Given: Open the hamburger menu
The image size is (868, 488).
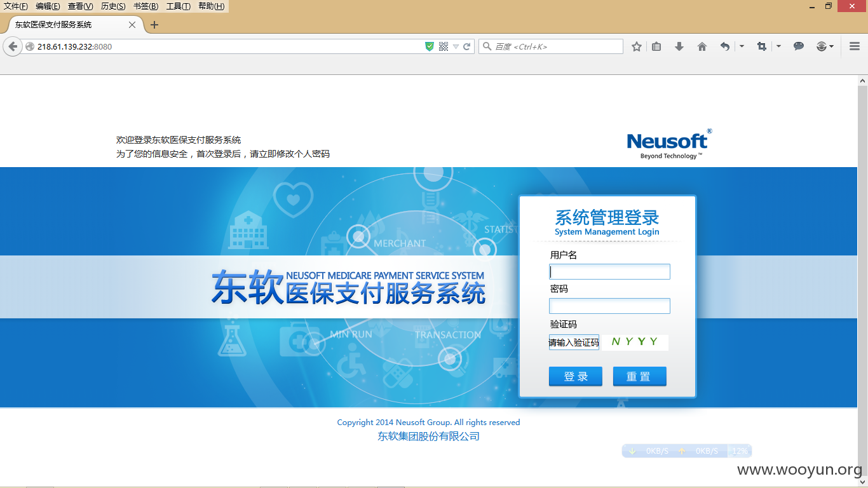Looking at the screenshot, I should click(x=855, y=46).
